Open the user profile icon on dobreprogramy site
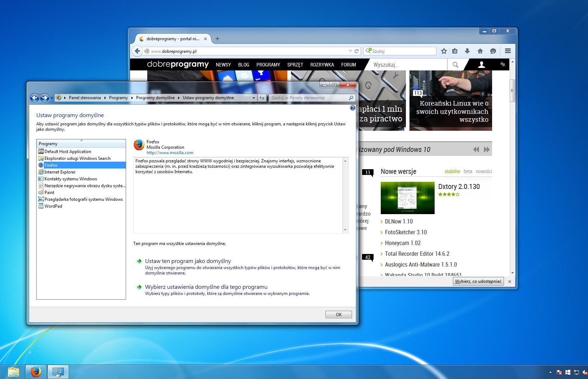The height and width of the screenshot is (379, 588). click(x=481, y=65)
